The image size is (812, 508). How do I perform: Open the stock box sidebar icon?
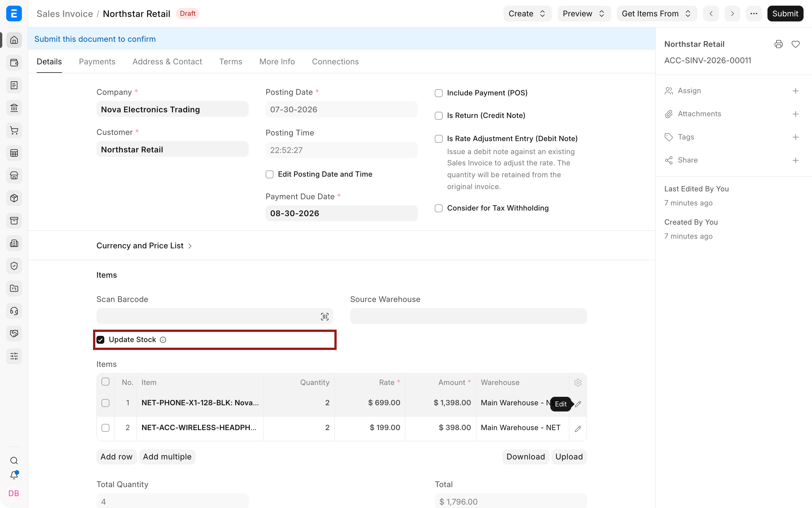coord(14,198)
